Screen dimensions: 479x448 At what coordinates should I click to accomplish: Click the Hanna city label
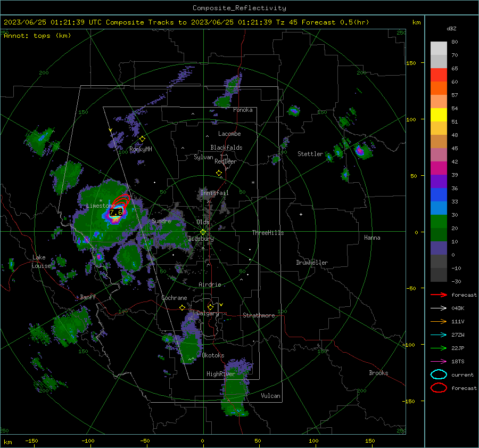click(x=372, y=238)
